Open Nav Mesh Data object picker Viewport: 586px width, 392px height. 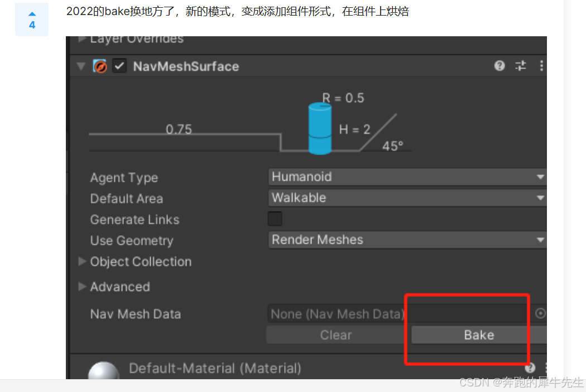coord(540,313)
